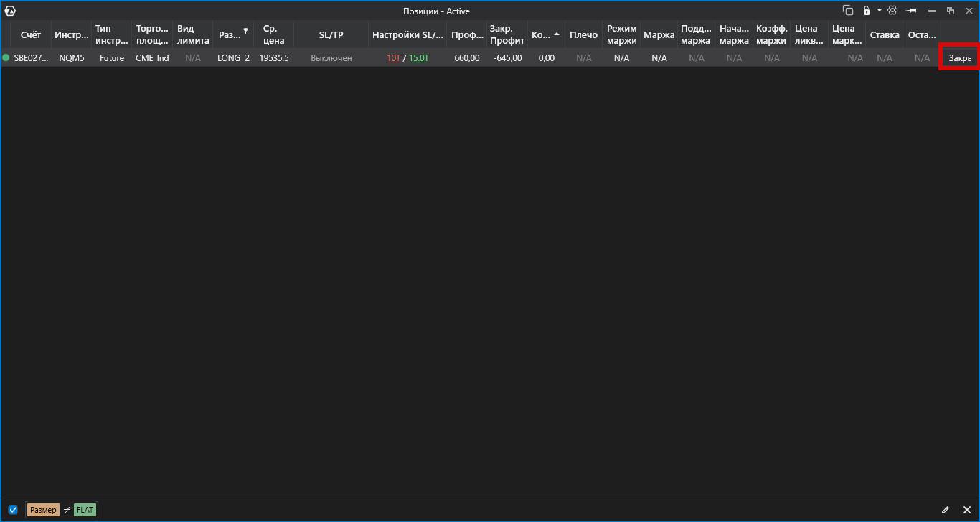Image resolution: width=980 pixels, height=522 pixels.
Task: Remove the filter with X icon
Action: pos(966,510)
